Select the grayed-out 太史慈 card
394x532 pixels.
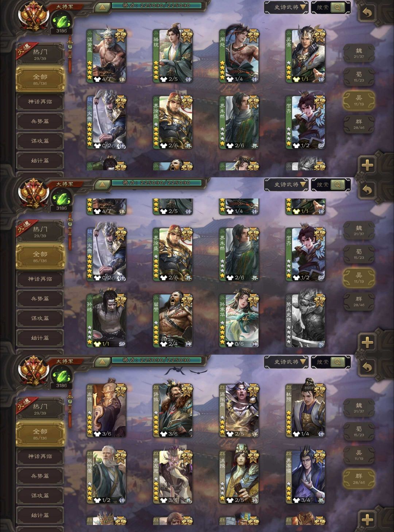pyautogui.click(x=305, y=320)
